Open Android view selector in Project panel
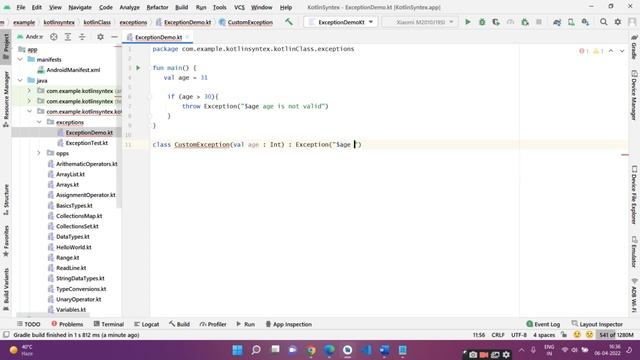Image resolution: width=640 pixels, height=360 pixels. coord(30,37)
